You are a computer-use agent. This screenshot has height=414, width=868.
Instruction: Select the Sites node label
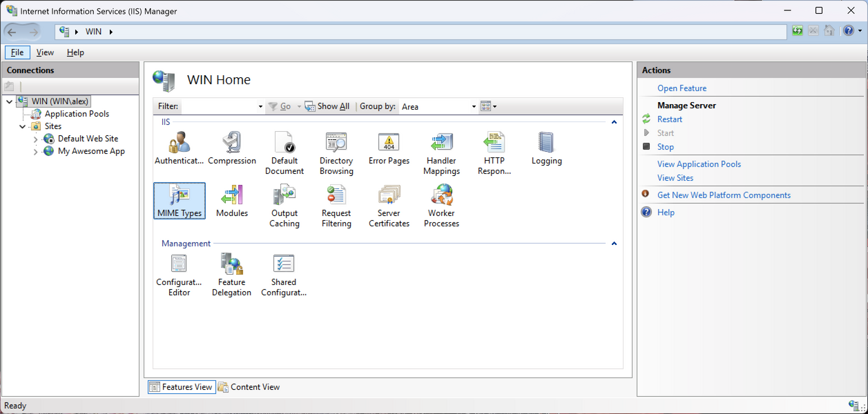pyautogui.click(x=53, y=126)
